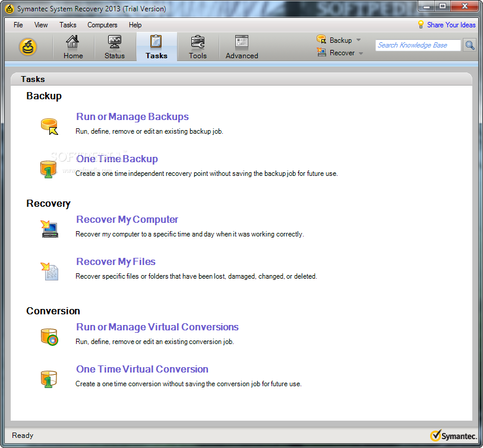This screenshot has width=483, height=448.
Task: Open the Run or Manage Backups link
Action: coord(132,117)
